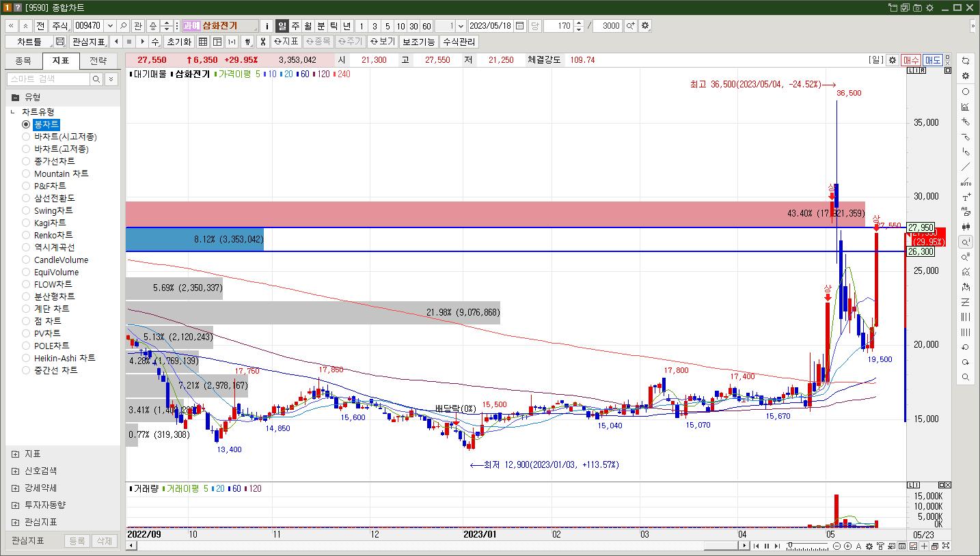The width and height of the screenshot is (980, 556).
Task: Open the 보조기능 button
Action: point(419,42)
